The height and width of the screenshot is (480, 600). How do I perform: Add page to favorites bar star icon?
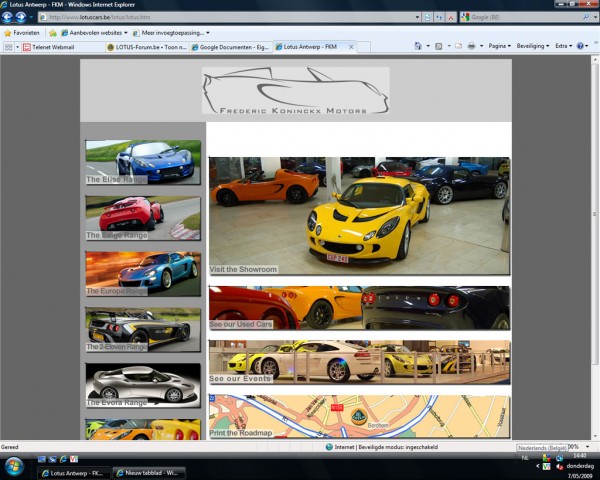coord(53,33)
